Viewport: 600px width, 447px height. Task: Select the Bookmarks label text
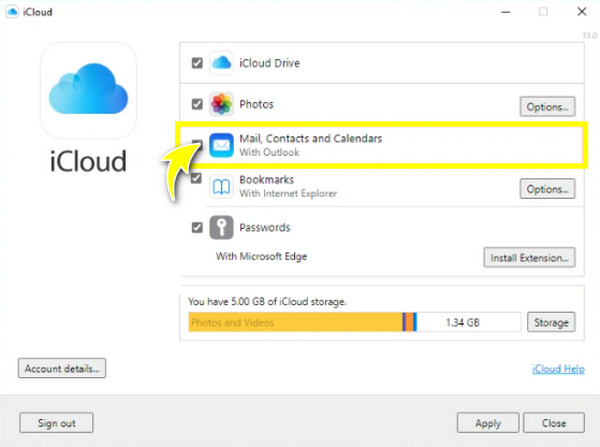pos(267,179)
